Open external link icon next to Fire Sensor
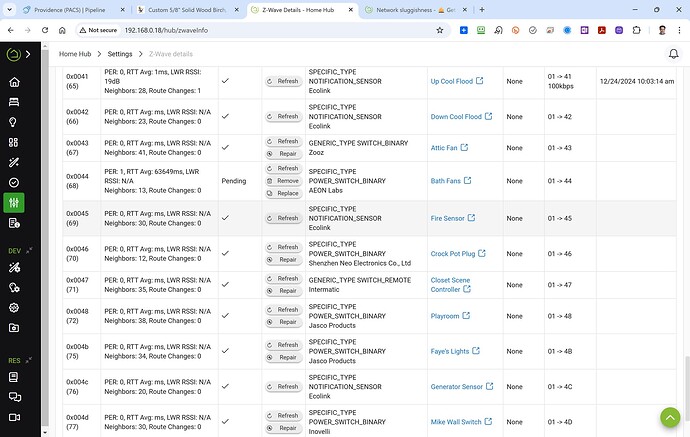This screenshot has height=437, width=690. pos(471,217)
